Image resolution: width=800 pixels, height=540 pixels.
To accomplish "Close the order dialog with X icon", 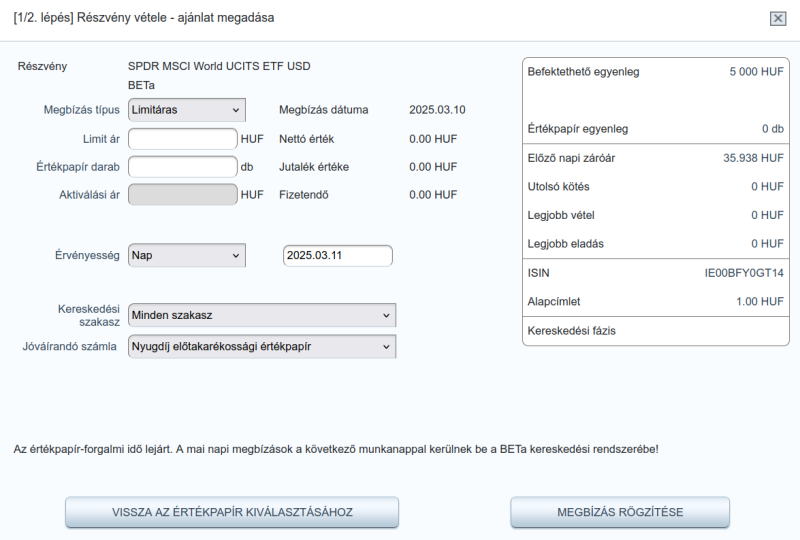I will click(x=778, y=19).
